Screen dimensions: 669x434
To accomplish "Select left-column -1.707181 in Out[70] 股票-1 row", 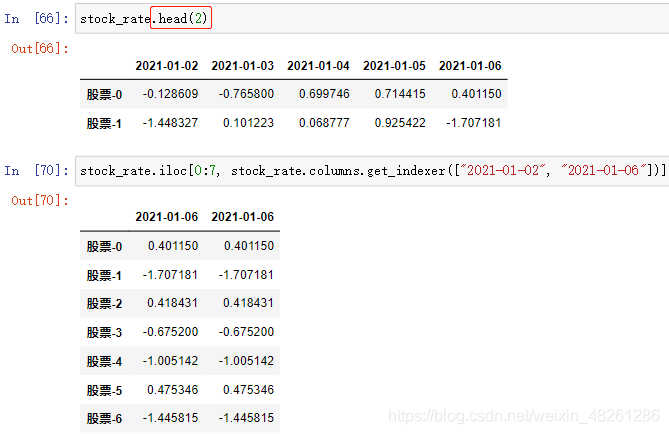I will coord(170,275).
